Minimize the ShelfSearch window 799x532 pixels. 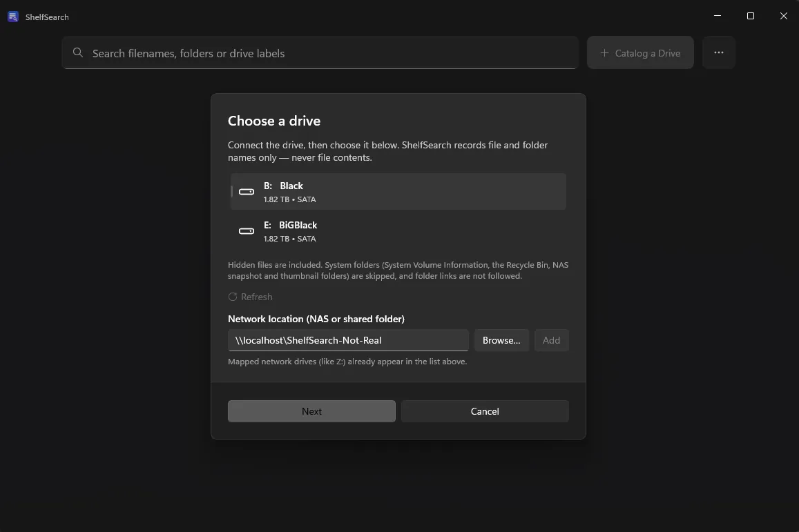(x=718, y=17)
